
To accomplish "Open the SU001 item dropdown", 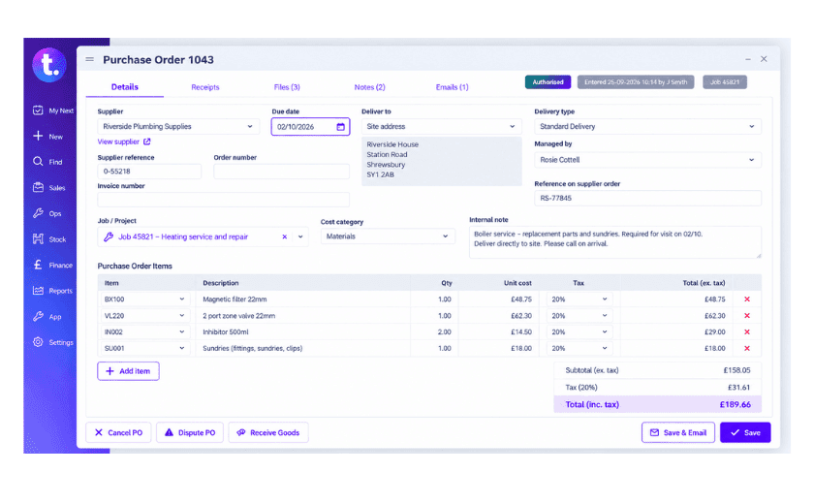I will pos(144,348).
